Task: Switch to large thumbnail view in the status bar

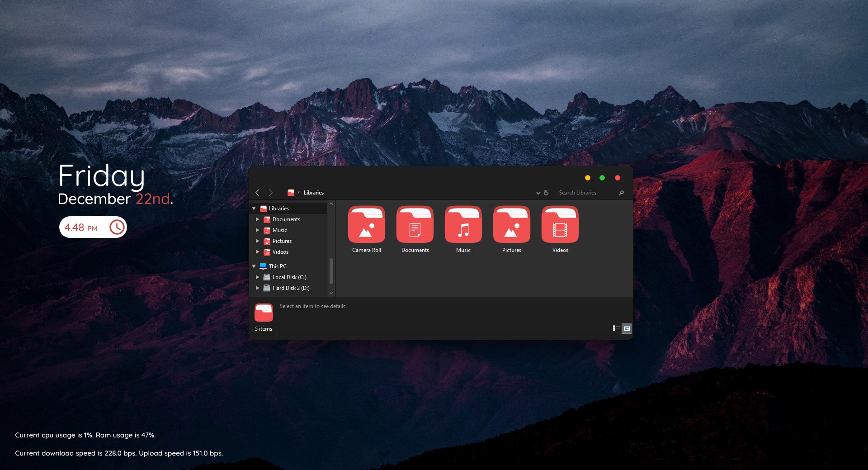Action: [627, 328]
